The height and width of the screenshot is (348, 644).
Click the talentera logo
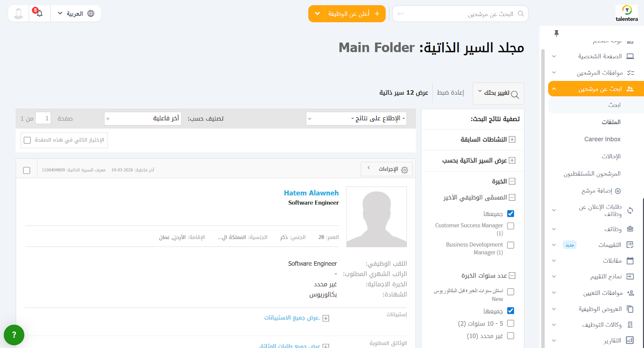[626, 13]
